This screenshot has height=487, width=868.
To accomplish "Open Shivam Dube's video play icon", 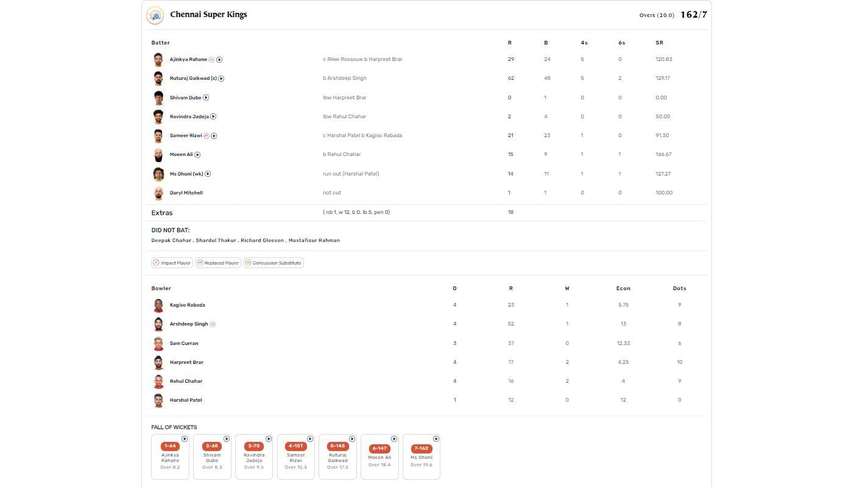I will pyautogui.click(x=206, y=98).
